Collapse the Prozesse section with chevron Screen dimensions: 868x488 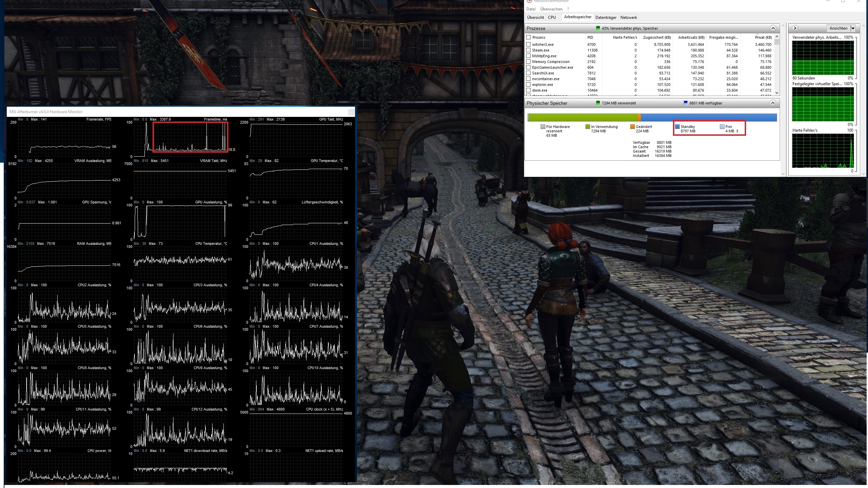pos(773,28)
